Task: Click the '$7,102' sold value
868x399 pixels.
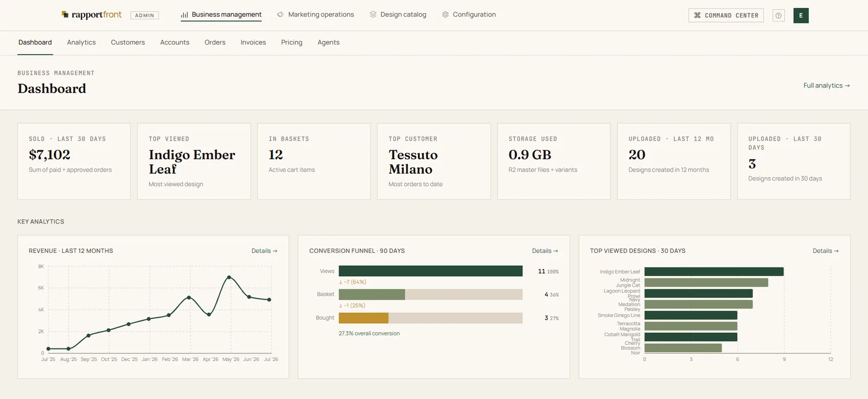Action: (x=49, y=155)
